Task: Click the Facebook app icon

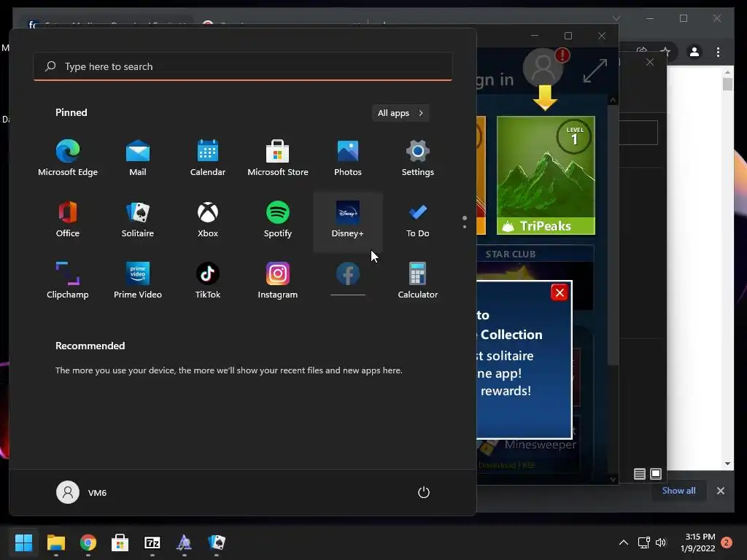Action: point(348,274)
